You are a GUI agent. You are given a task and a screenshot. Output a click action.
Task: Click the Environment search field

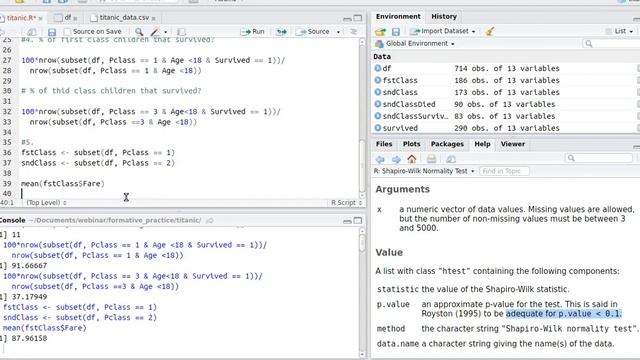611,43
